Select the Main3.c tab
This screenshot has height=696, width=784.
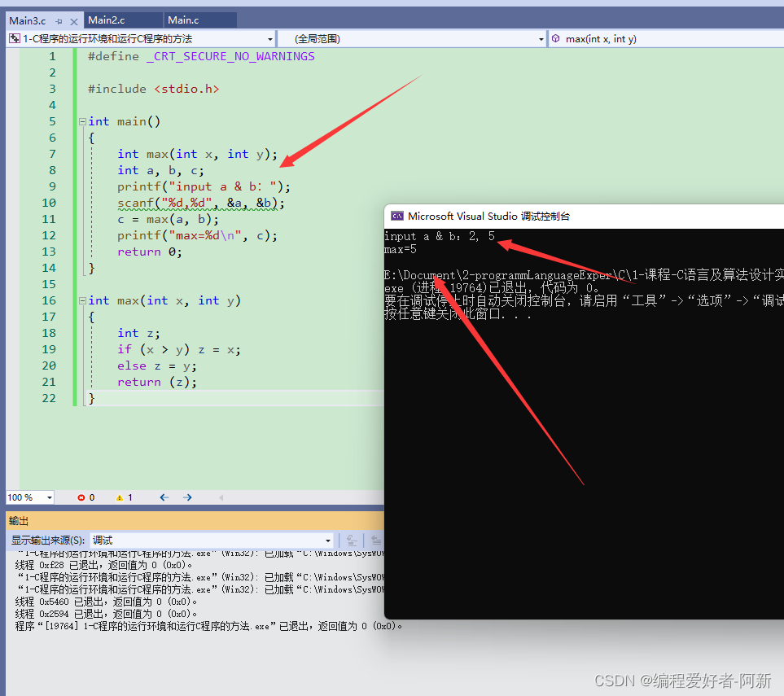28,21
